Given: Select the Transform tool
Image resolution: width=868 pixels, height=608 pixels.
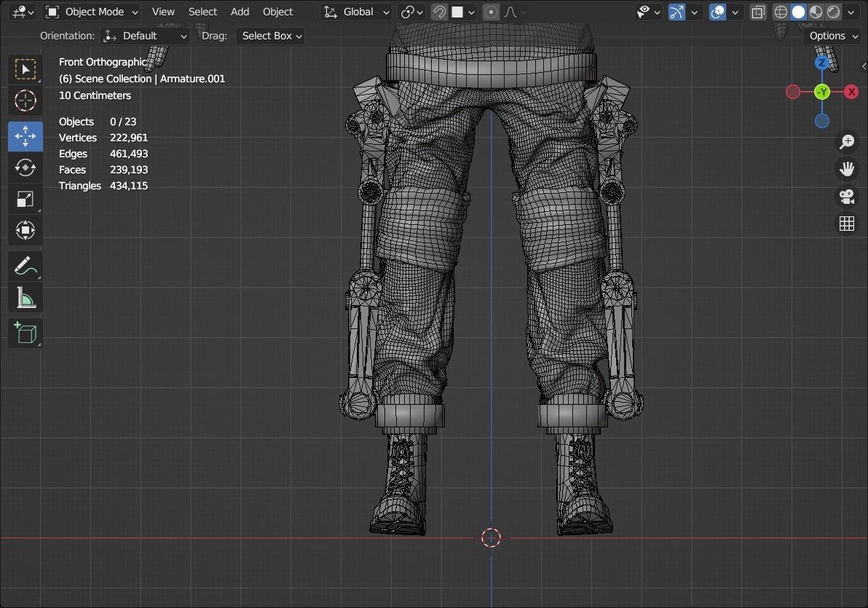Looking at the screenshot, I should click(25, 230).
